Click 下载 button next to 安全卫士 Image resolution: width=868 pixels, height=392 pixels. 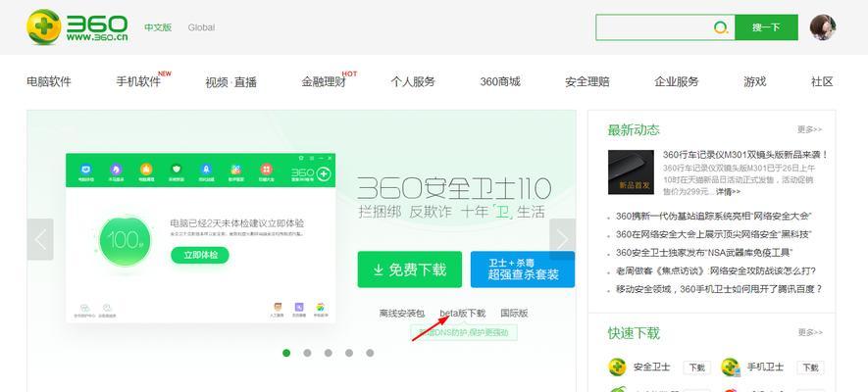[x=697, y=367]
